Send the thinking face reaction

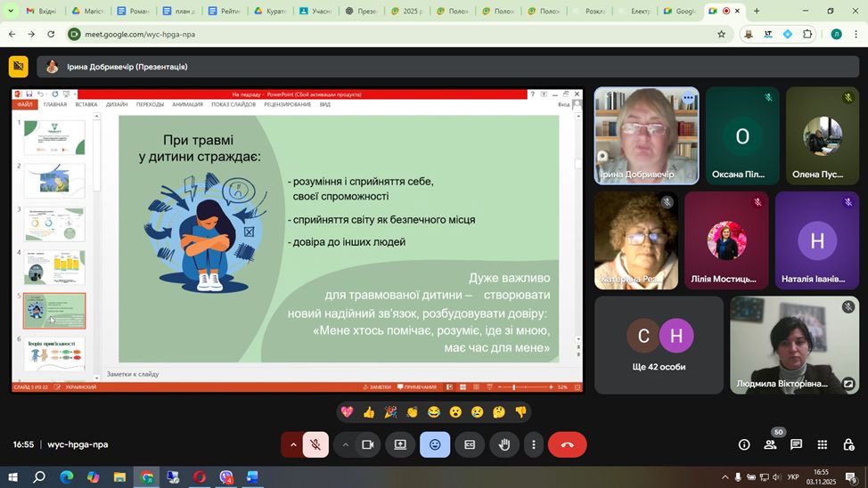coord(499,411)
